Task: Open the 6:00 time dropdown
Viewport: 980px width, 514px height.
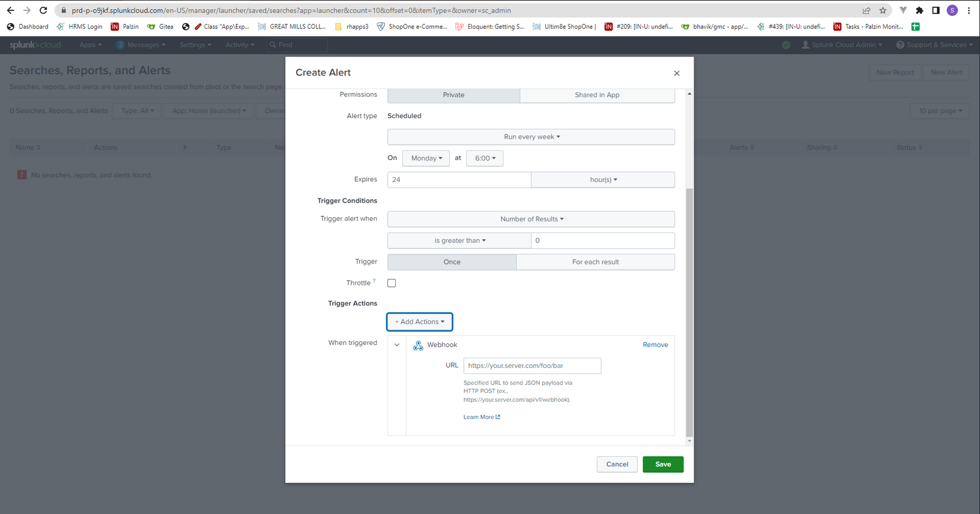Action: (x=485, y=158)
